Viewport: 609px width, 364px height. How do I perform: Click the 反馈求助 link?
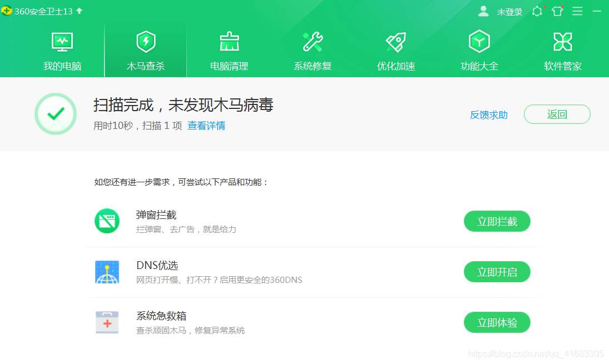pyautogui.click(x=489, y=115)
